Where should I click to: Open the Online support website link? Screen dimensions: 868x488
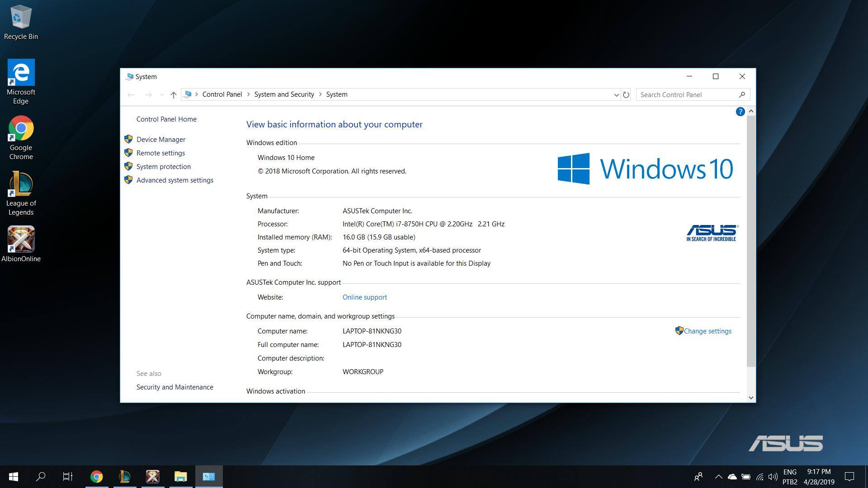[364, 297]
